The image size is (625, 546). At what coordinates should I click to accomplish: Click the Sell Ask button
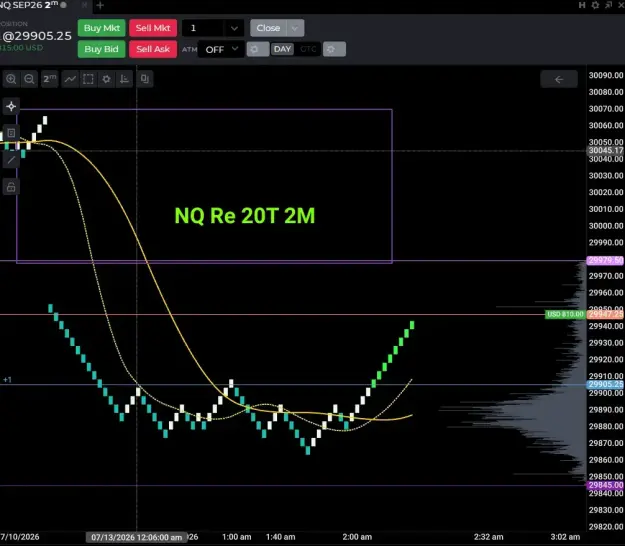(x=153, y=49)
